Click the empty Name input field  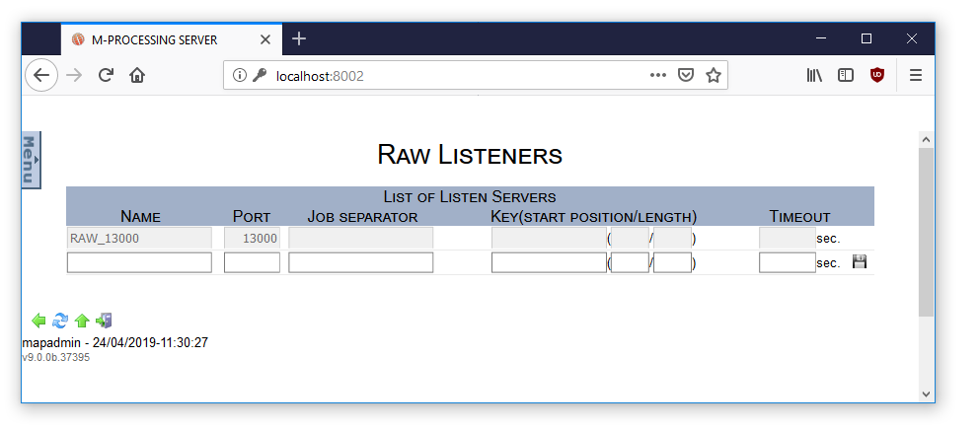[x=139, y=262]
